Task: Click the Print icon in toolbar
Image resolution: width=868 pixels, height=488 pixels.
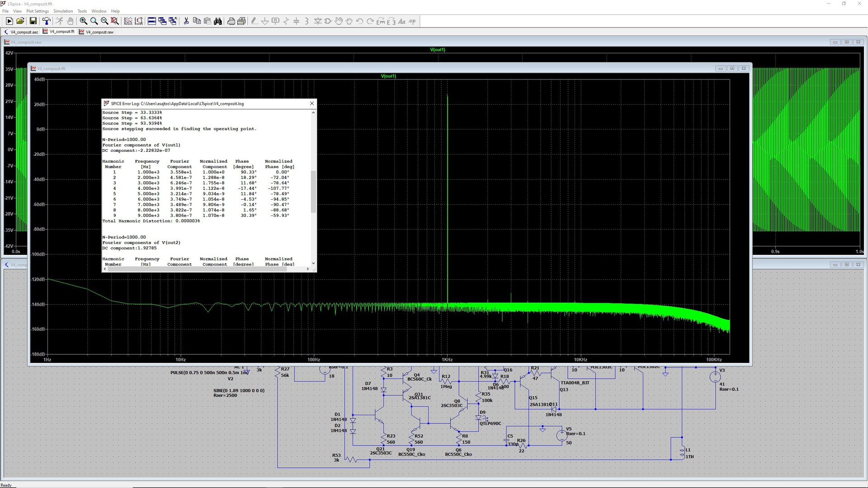Action: tap(231, 21)
